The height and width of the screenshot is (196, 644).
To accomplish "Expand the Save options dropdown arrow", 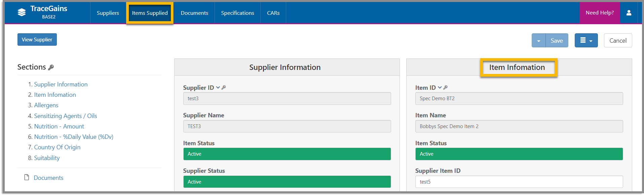I will pyautogui.click(x=538, y=40).
